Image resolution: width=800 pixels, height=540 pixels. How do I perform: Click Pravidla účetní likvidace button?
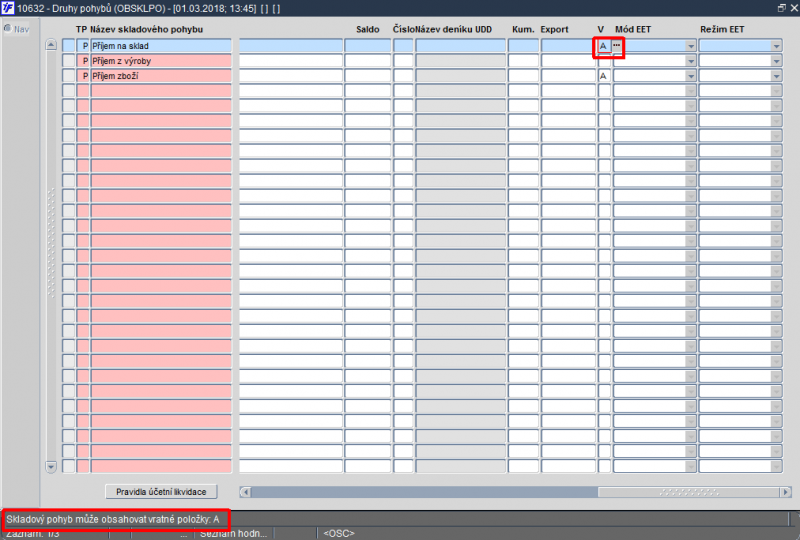coord(161,492)
